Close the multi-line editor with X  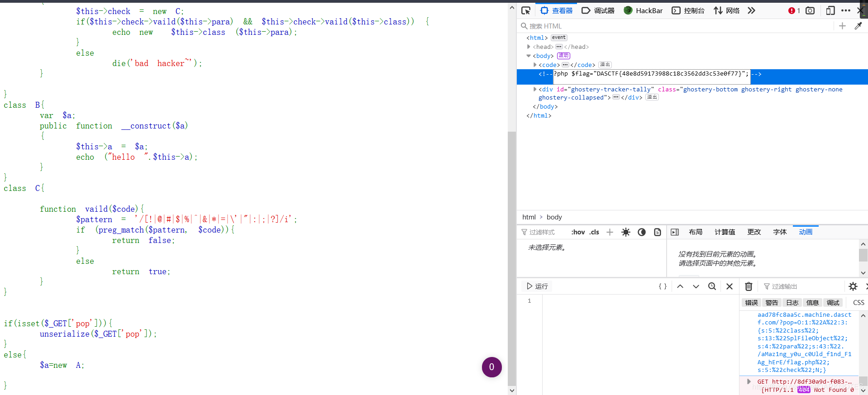[729, 286]
